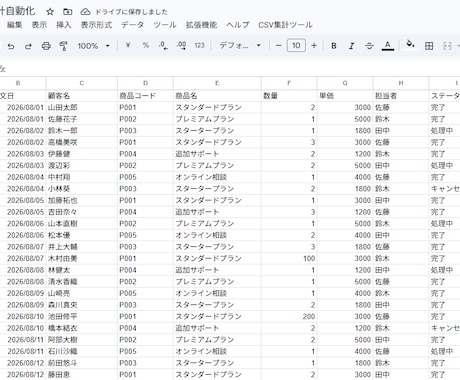
Task: Select the cell with 木村由美
Action: click(82, 258)
